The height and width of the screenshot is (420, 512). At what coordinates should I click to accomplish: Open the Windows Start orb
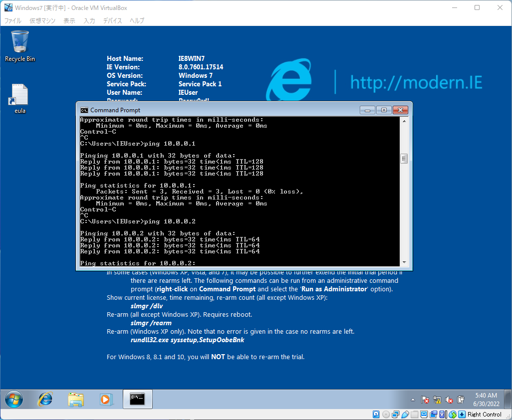tap(14, 399)
